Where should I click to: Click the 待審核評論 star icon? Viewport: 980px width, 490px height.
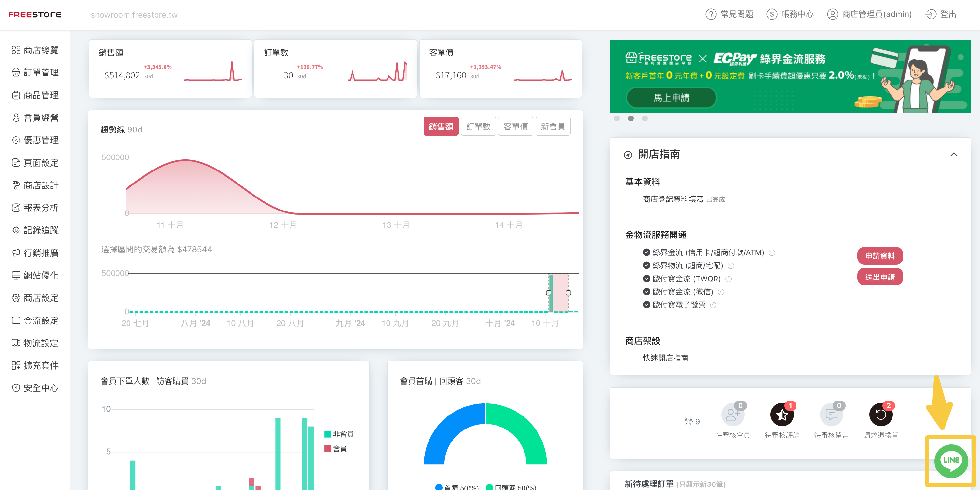(x=782, y=414)
